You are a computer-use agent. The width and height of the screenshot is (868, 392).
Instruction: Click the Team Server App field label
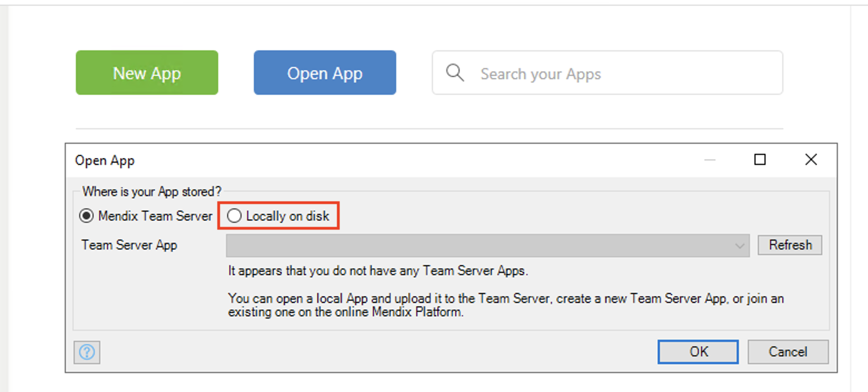coord(129,245)
